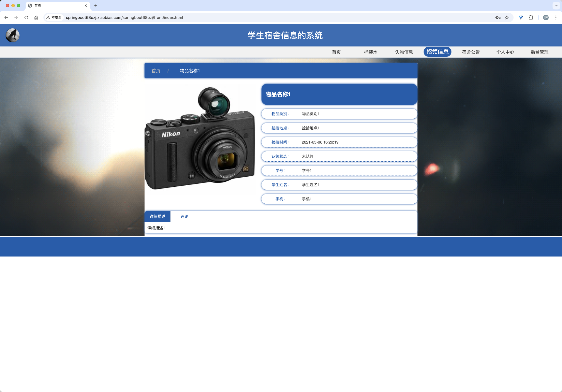The height and width of the screenshot is (392, 562).
Task: Click the 物品名称1 breadcrumb item
Action: tap(190, 71)
